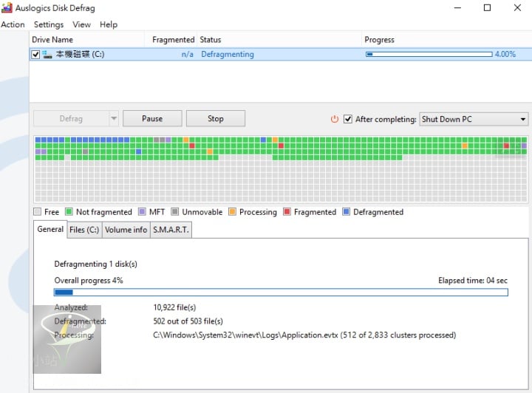Click the Fragmented column header
This screenshot has height=393, width=532.
pos(173,39)
